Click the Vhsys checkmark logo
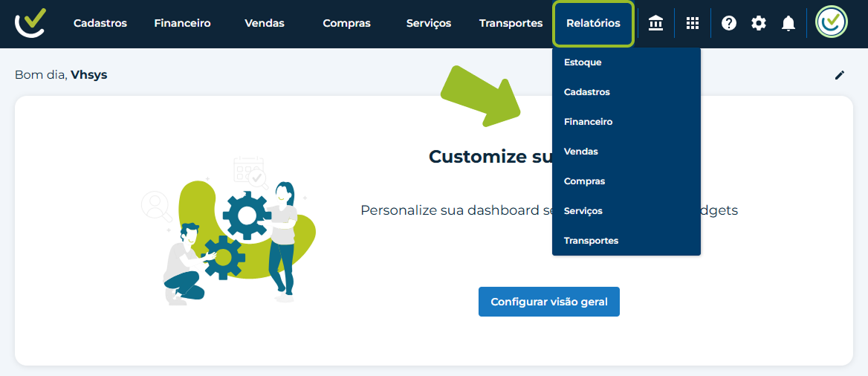 point(30,23)
